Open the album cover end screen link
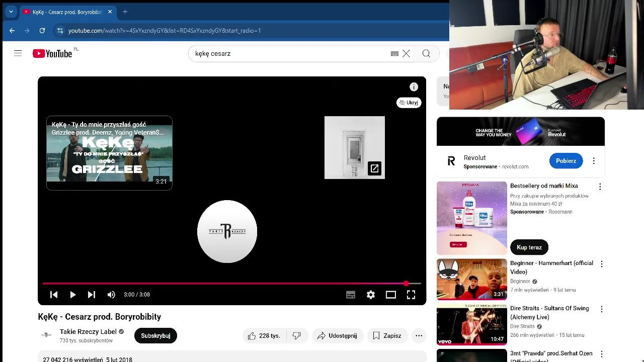 [x=355, y=147]
